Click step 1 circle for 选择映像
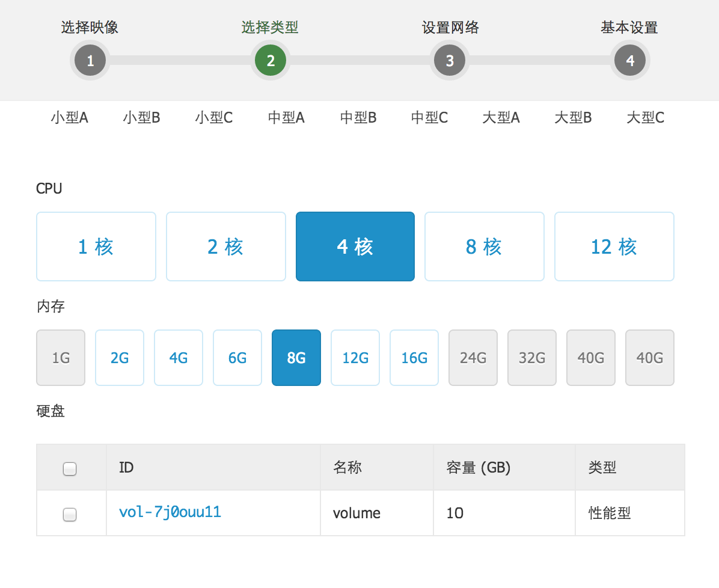This screenshot has height=588, width=719. click(x=90, y=61)
